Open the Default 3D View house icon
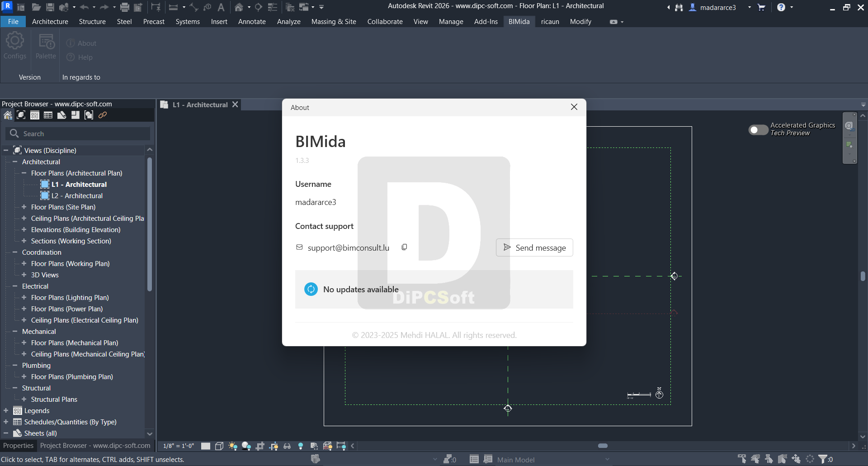 coord(239,7)
